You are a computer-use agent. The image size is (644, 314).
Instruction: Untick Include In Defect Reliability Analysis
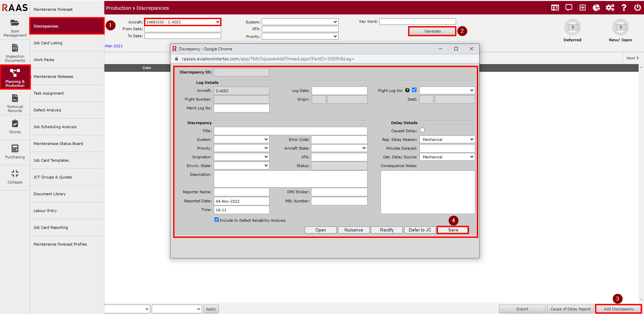[x=216, y=220]
